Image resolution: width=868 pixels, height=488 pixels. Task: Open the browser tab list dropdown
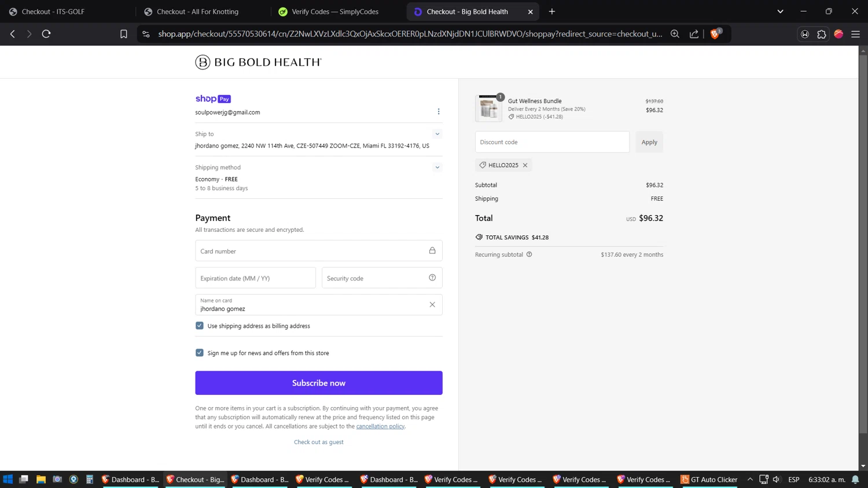click(780, 12)
